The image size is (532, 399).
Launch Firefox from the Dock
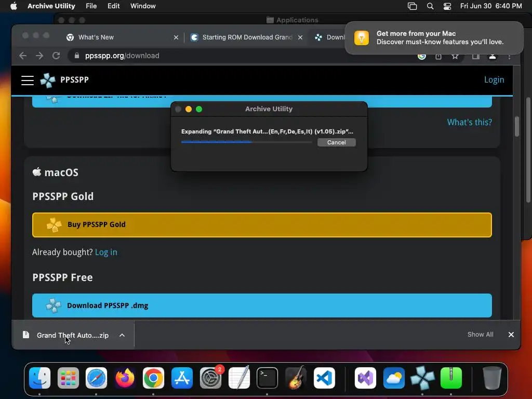[x=125, y=378]
